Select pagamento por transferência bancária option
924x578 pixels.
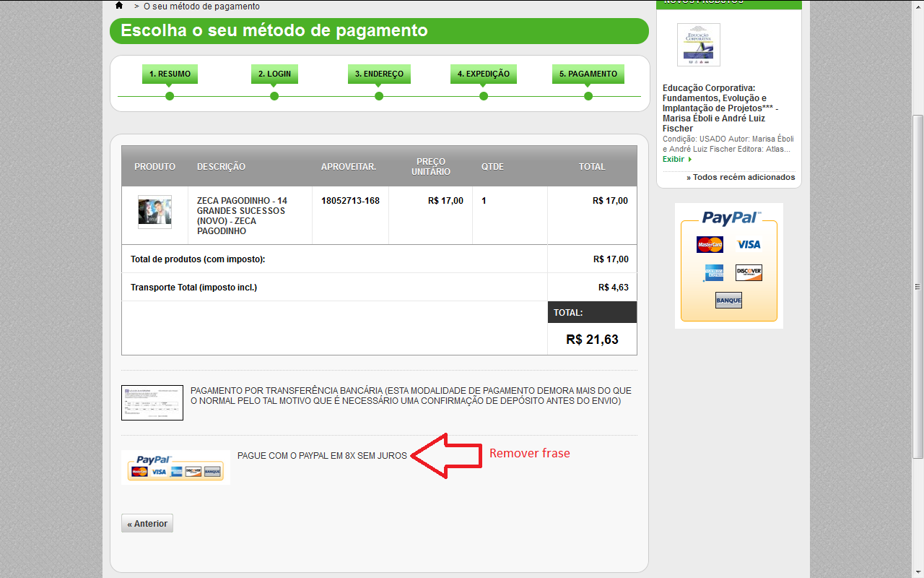(411, 396)
